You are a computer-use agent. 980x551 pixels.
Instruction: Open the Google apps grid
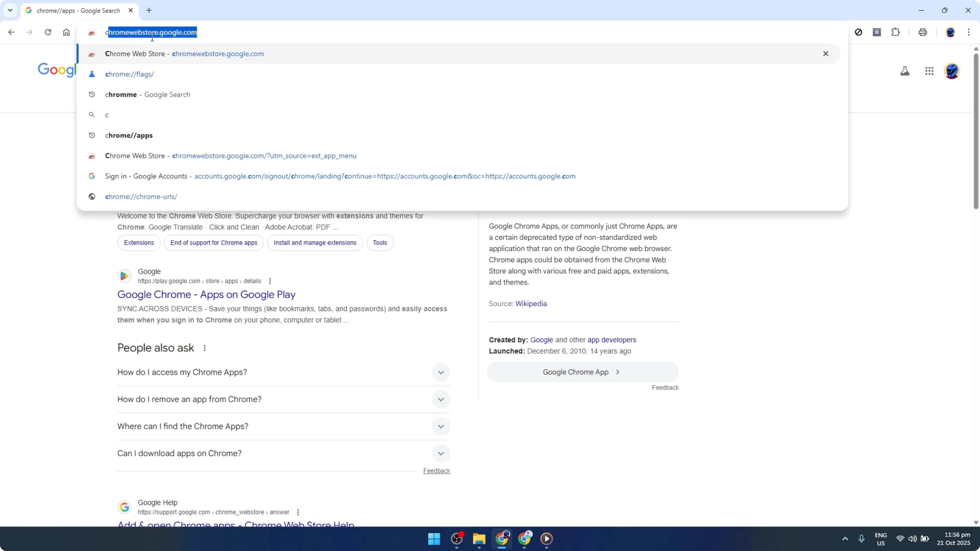tap(929, 71)
